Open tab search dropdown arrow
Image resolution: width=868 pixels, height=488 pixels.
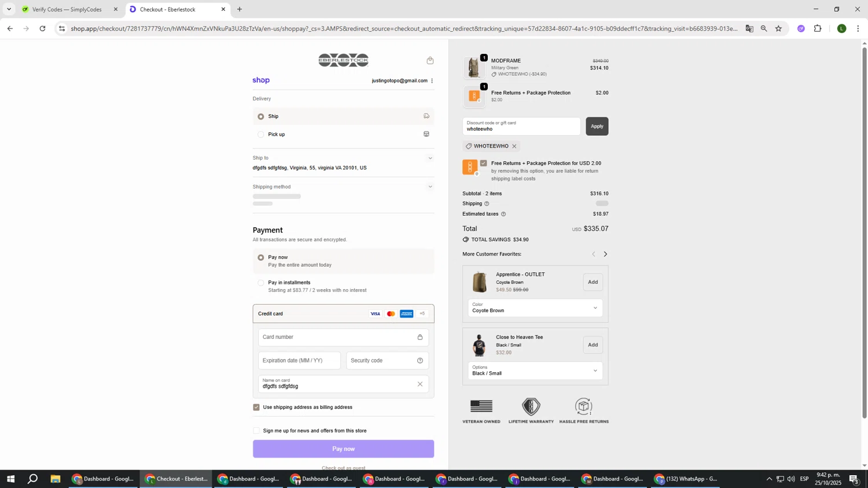[9, 9]
